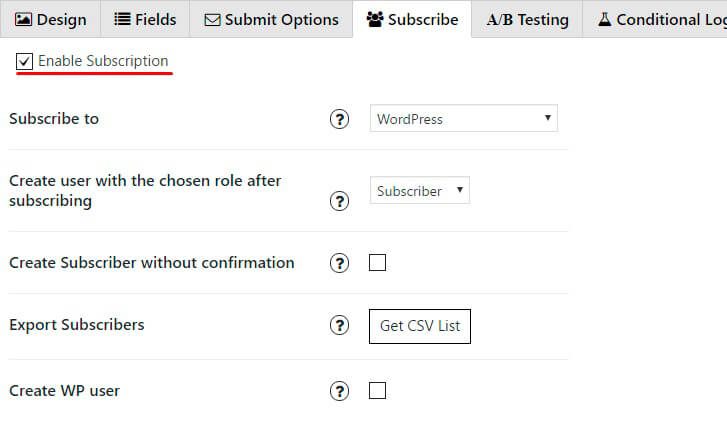The image size is (727, 422).
Task: Open help for Create Subscriber without confirmation
Action: click(x=339, y=263)
